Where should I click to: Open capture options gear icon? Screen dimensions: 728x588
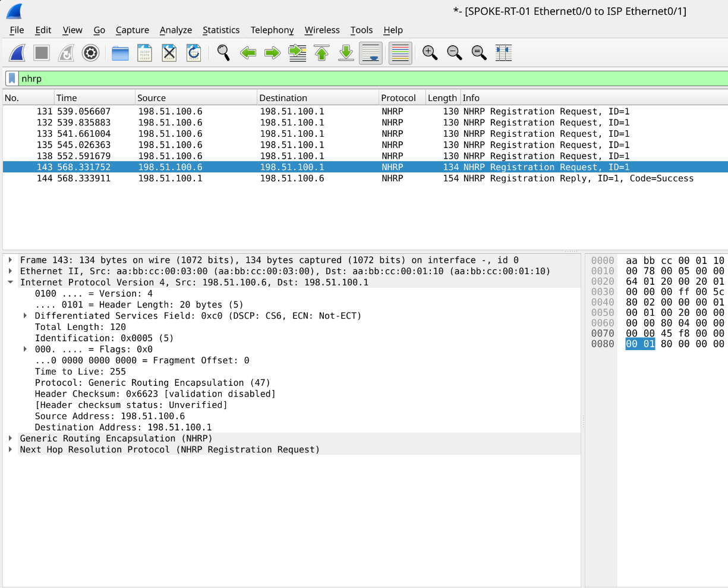coord(90,53)
